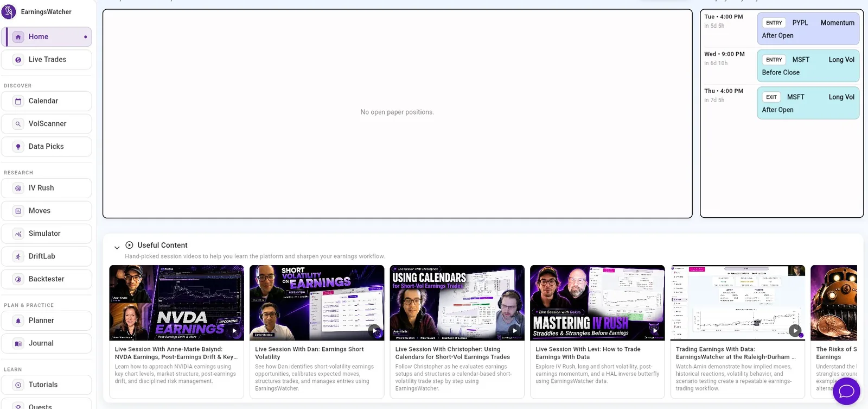Click the Tutorials play icon
Image resolution: width=868 pixels, height=409 pixels.
18,385
